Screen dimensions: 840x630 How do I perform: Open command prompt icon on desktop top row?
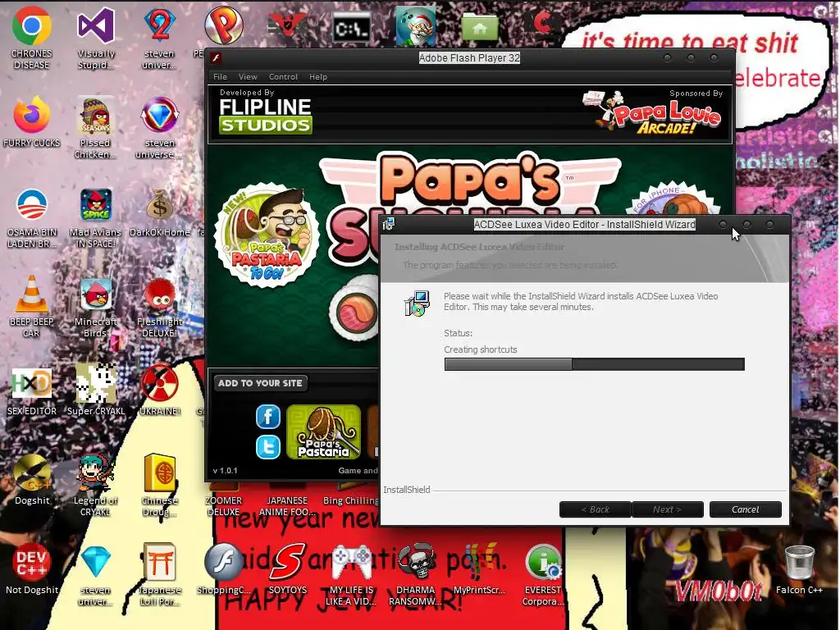click(352, 27)
